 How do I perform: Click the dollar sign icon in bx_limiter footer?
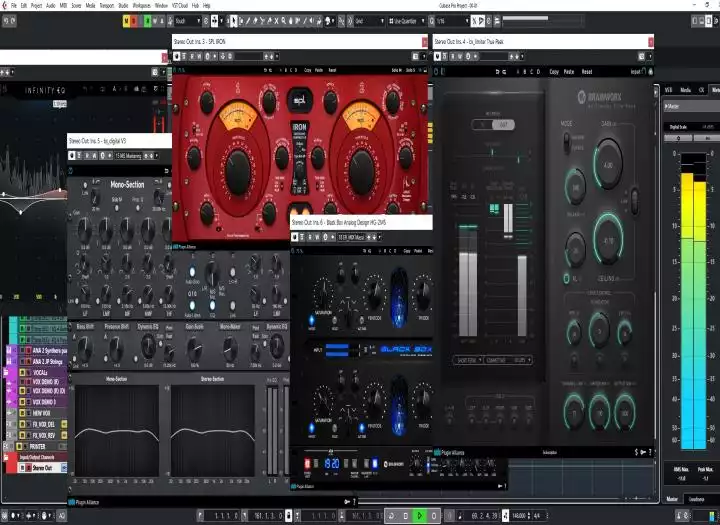[x=636, y=452]
